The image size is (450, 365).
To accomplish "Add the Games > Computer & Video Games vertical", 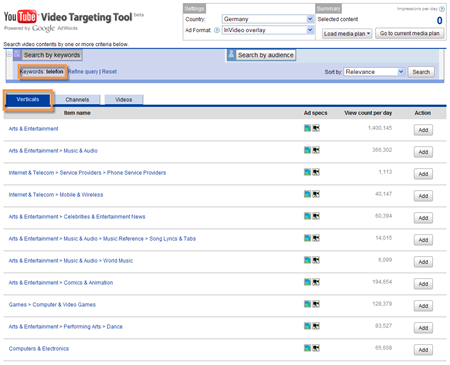I will (423, 306).
